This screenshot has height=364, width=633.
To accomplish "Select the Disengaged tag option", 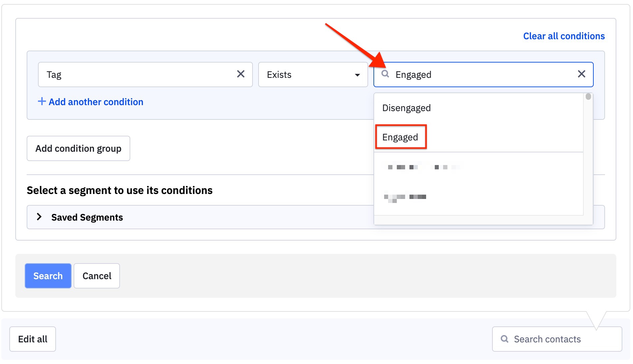I will [406, 108].
